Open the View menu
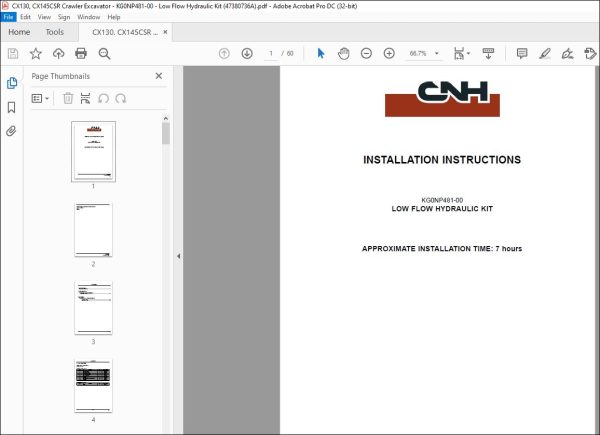Viewport: 600px width, 435px height. tap(44, 17)
